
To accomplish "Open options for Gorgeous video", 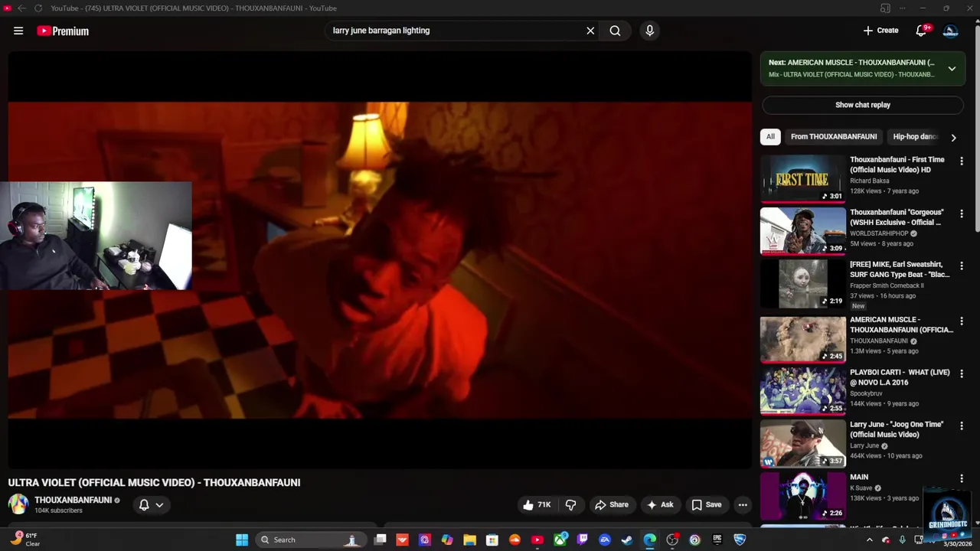I will pos(962,214).
